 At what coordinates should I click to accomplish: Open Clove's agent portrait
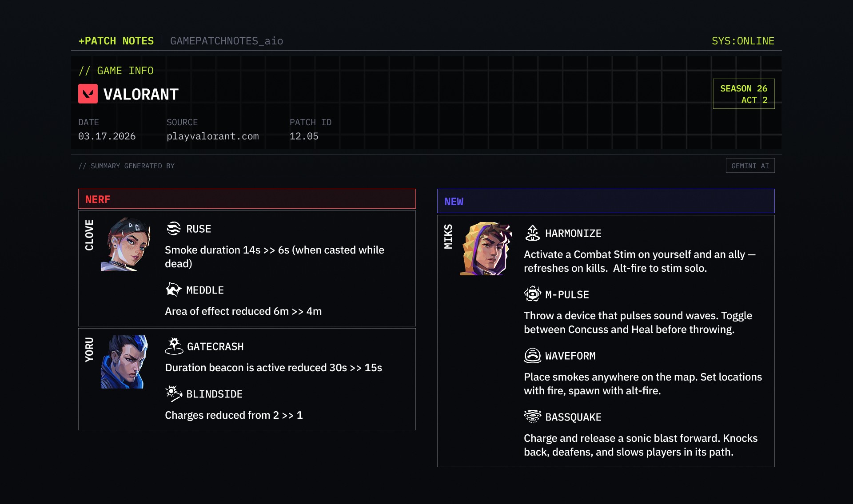126,244
